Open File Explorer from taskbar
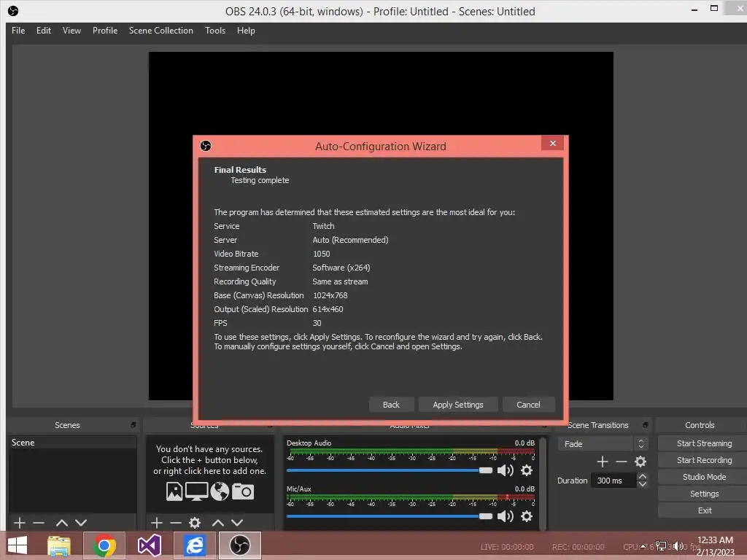The height and width of the screenshot is (560, 747). point(59,545)
